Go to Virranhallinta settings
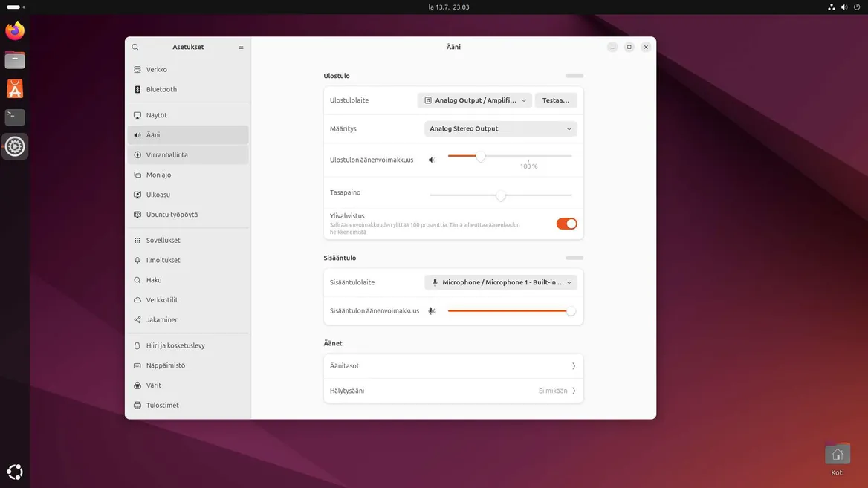The image size is (868, 488). (166, 155)
